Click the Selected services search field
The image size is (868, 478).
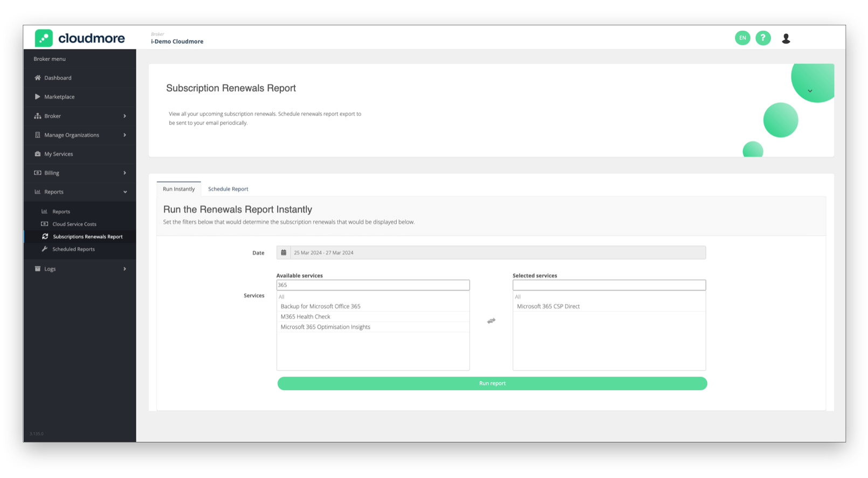[609, 285]
